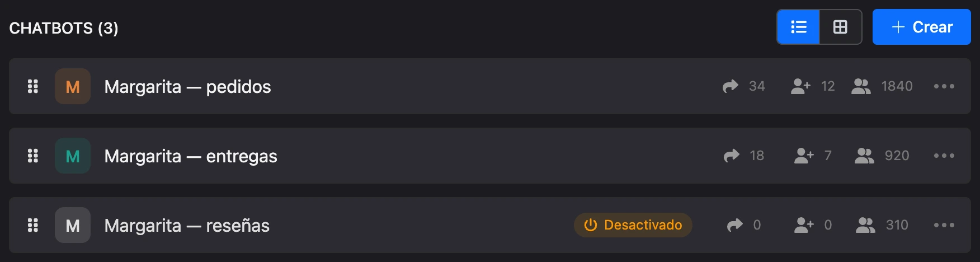This screenshot has height=262, width=980.
Task: Open green M avatar of entregas bot
Action: pos(73,156)
